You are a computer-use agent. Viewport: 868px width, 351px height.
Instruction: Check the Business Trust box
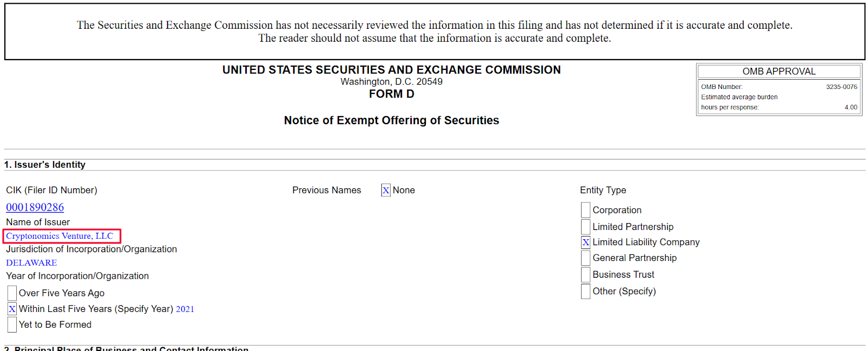tap(585, 275)
